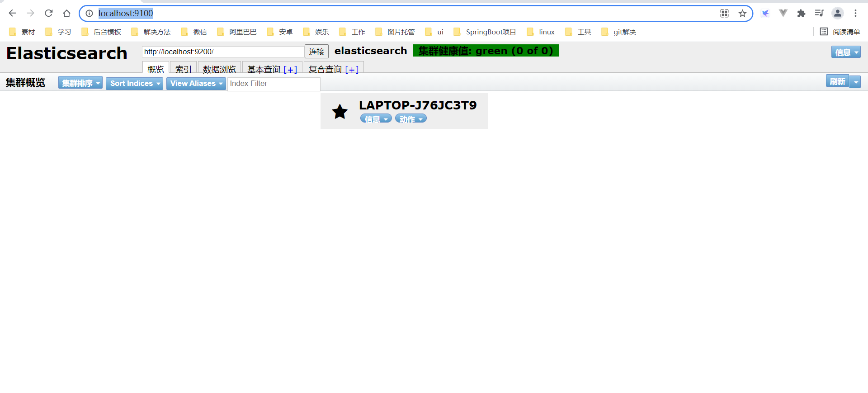View site information icon in address bar
The height and width of the screenshot is (393, 868).
[90, 14]
